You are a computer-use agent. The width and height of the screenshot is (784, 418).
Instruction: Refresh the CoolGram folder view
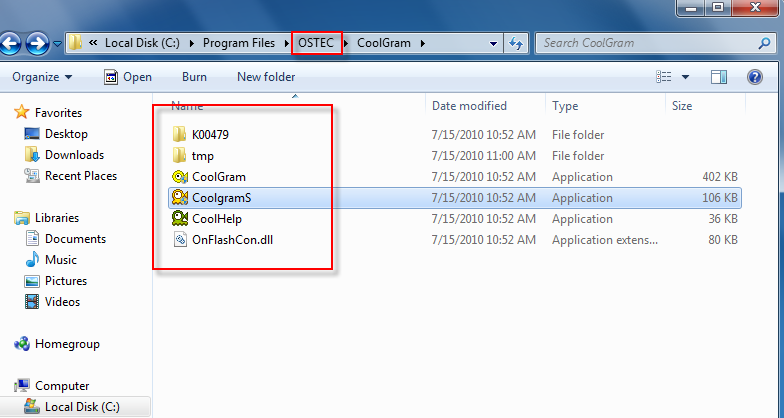516,44
